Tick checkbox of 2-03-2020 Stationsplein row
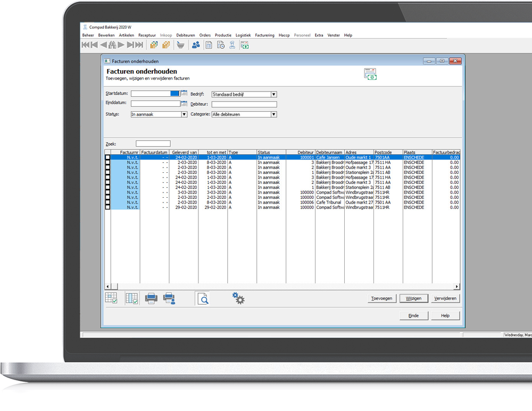Screen dimensions: 532x411 point(107,172)
